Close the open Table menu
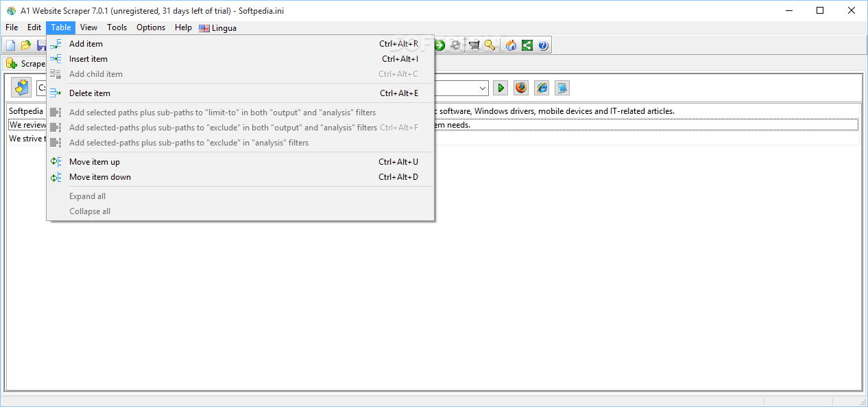 pos(61,27)
